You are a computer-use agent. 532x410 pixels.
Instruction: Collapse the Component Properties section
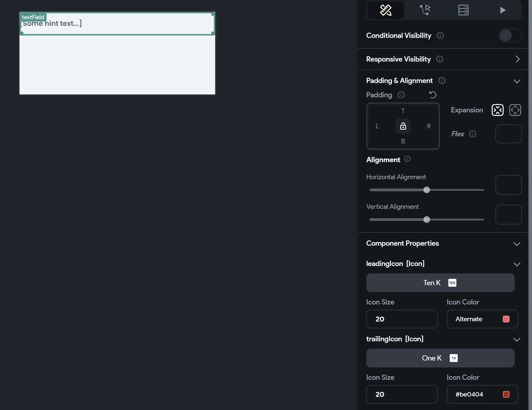[517, 244]
